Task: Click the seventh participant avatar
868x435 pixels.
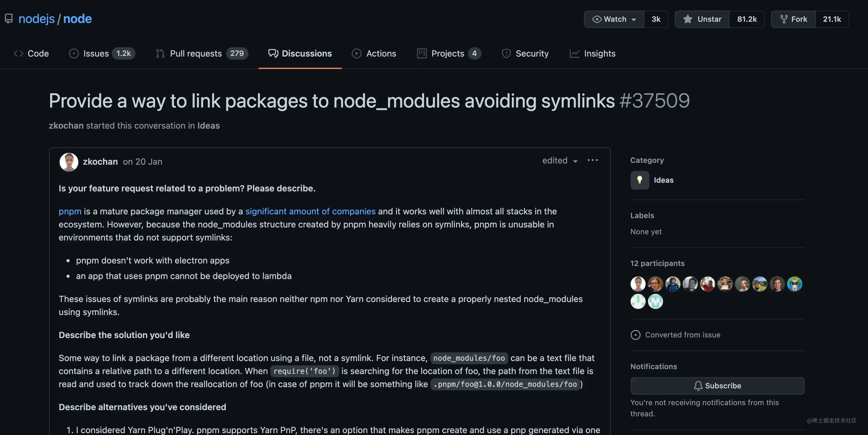Action: (x=742, y=284)
